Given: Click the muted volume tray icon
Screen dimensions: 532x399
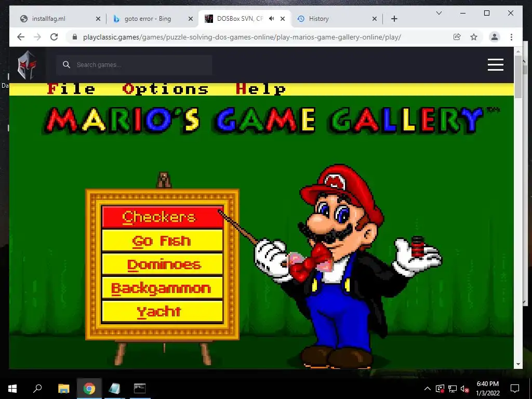Looking at the screenshot, I should (x=465, y=389).
